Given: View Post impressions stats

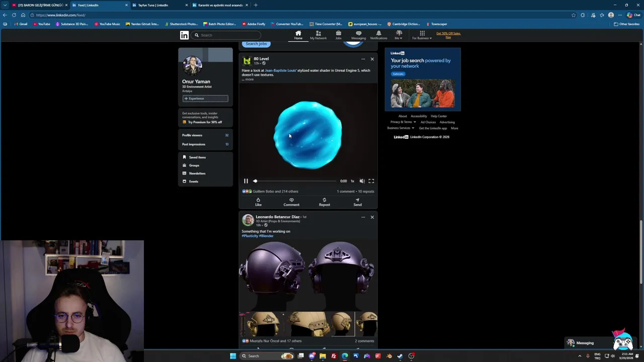Looking at the screenshot, I should point(205,144).
